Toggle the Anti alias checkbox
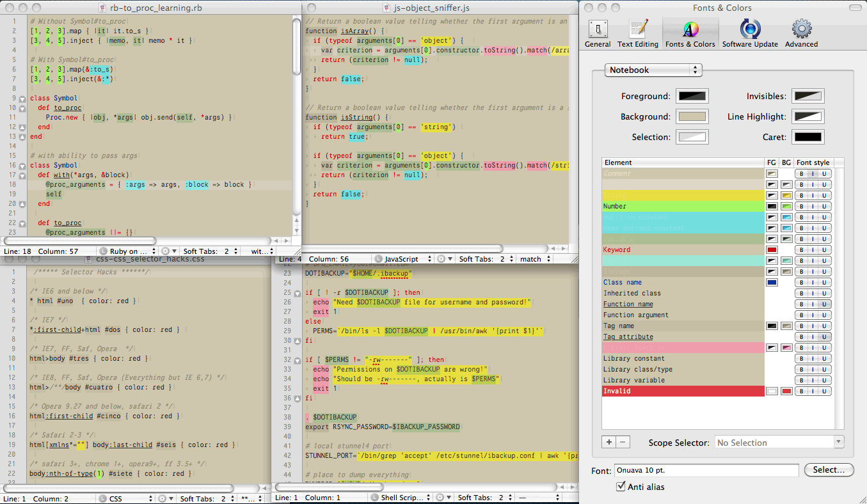Screen dimensions: 867x504 620,487
